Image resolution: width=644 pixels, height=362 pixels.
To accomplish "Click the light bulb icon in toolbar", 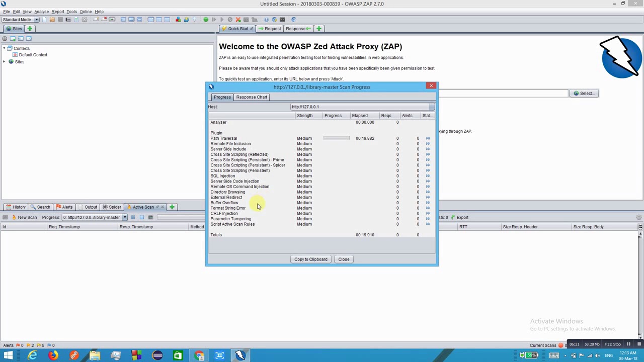I will pos(194,20).
